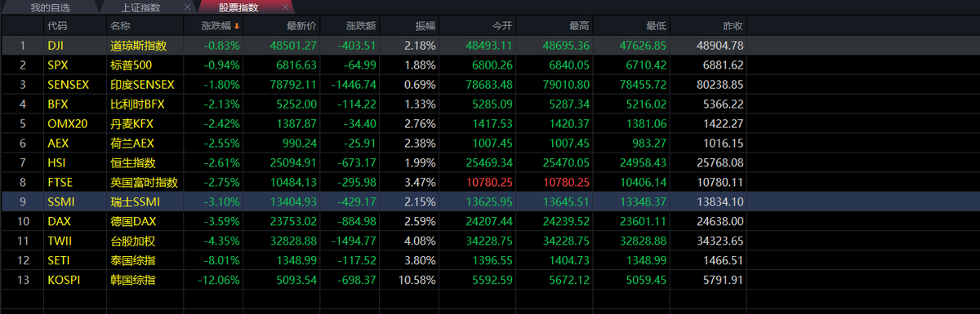The width and height of the screenshot is (980, 314).
Task: Open the 英国富时指数 index name
Action: (144, 182)
